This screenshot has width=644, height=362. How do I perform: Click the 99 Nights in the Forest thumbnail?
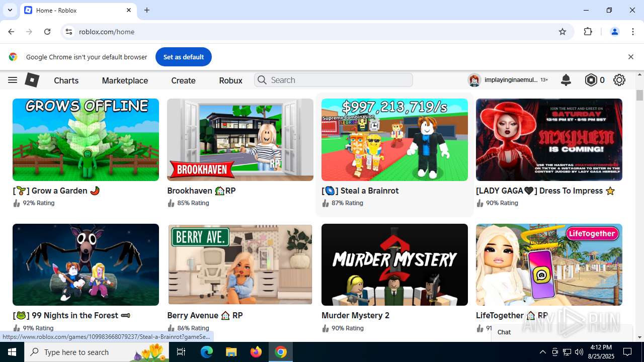coord(86,264)
